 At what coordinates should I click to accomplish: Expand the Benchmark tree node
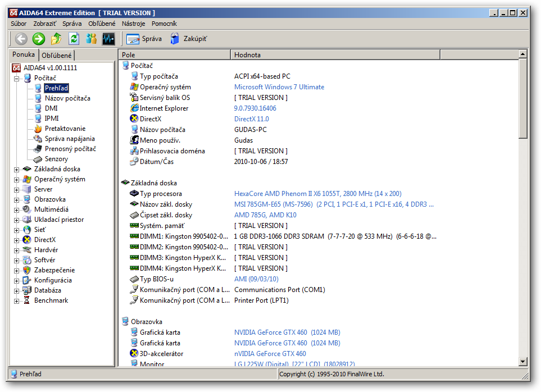[16, 301]
